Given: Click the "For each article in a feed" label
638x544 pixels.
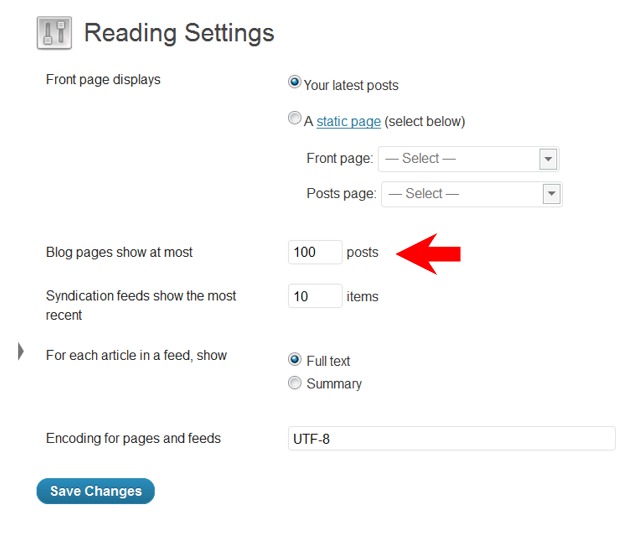Looking at the screenshot, I should click(136, 355).
